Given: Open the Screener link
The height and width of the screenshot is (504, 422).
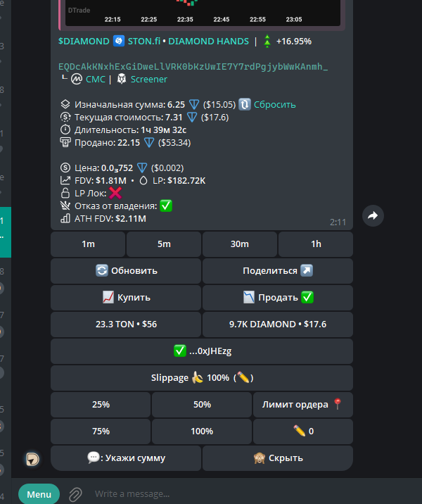Looking at the screenshot, I should pyautogui.click(x=148, y=79).
